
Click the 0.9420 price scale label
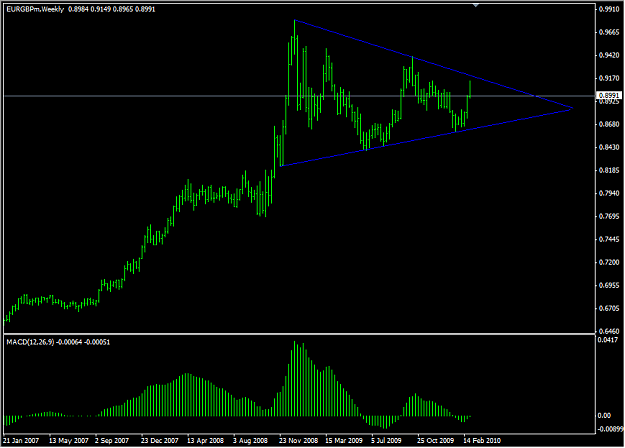tap(610, 55)
